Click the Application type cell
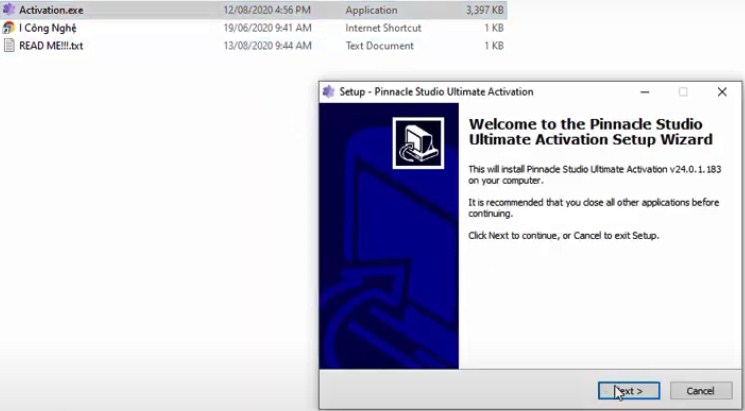The height and width of the screenshot is (411, 745). coord(371,10)
